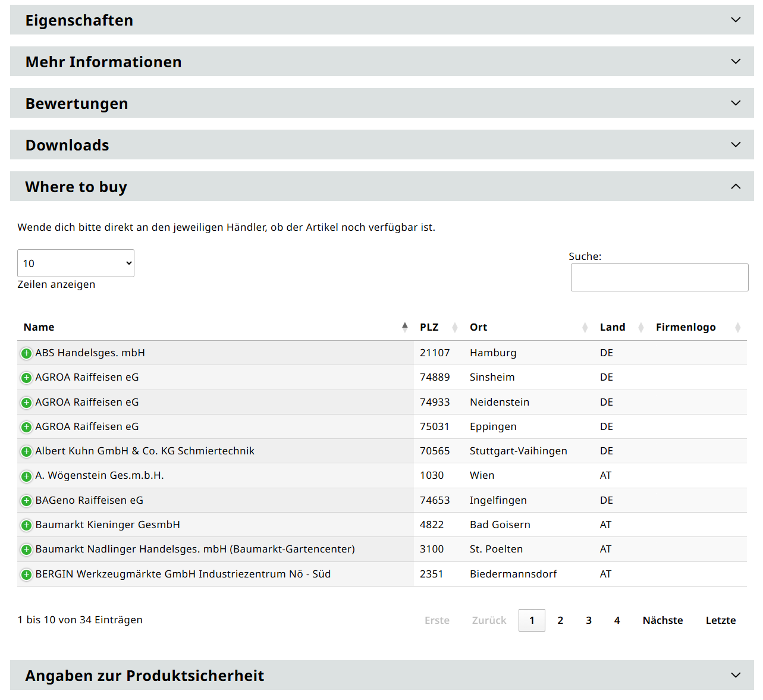Click Nächste to view next page
Image resolution: width=763 pixels, height=700 pixels.
point(662,620)
